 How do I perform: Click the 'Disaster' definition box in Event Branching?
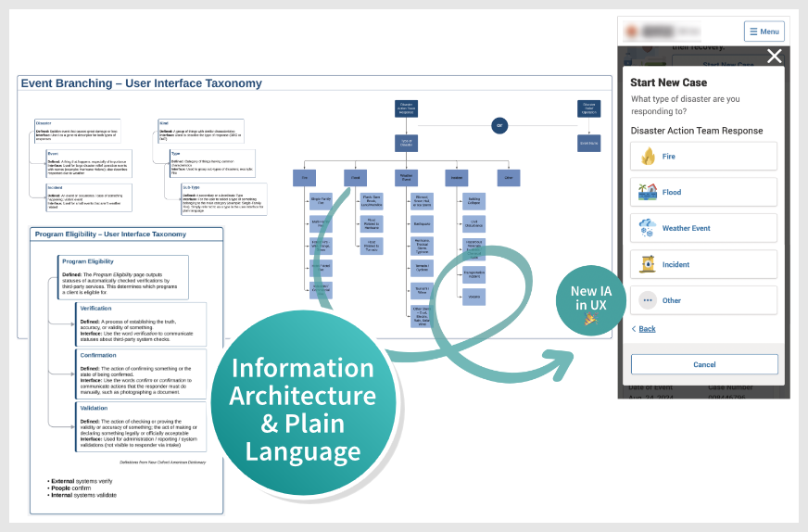[x=77, y=131]
